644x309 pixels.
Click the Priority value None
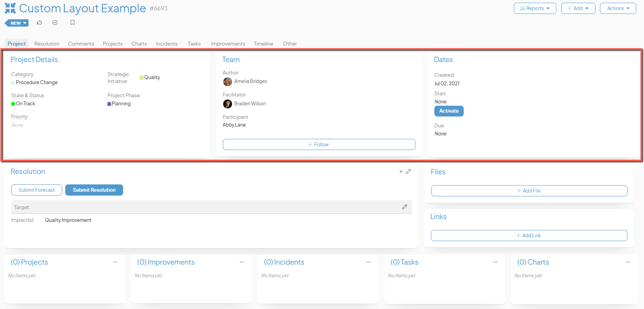17,125
